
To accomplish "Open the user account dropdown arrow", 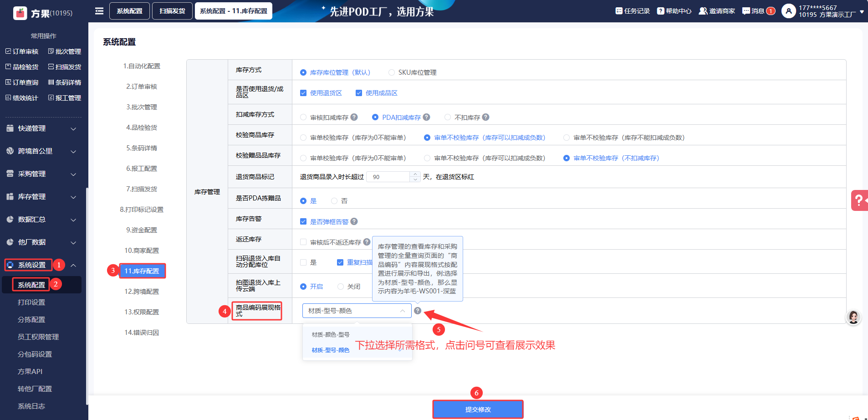I will [862, 12].
